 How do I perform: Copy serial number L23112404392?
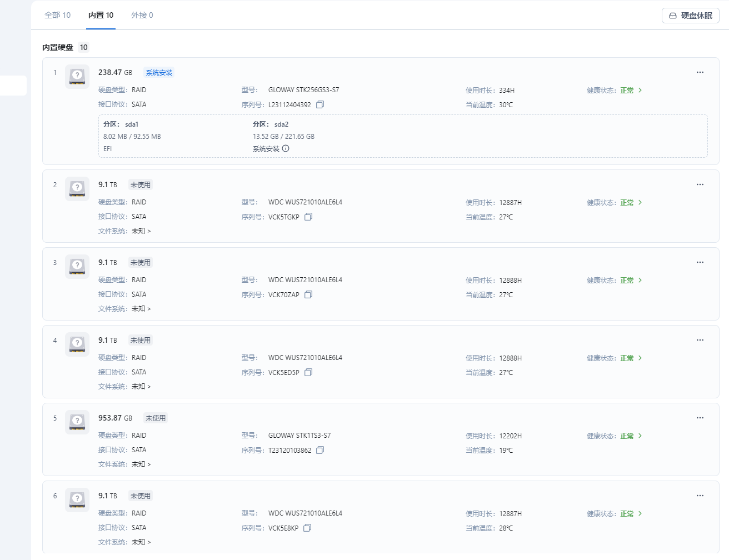(320, 104)
